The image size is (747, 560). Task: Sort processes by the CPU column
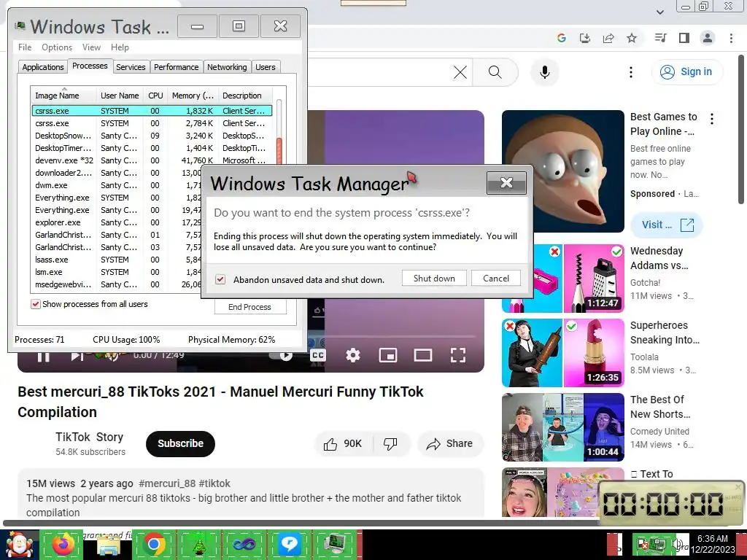[x=155, y=96]
